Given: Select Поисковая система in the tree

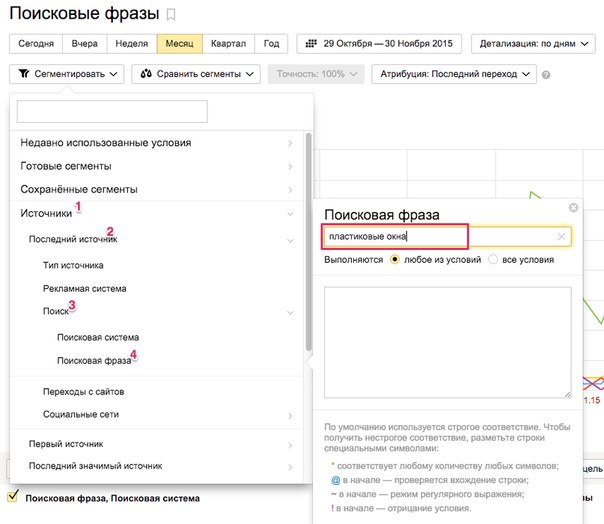Looking at the screenshot, I should 98,337.
